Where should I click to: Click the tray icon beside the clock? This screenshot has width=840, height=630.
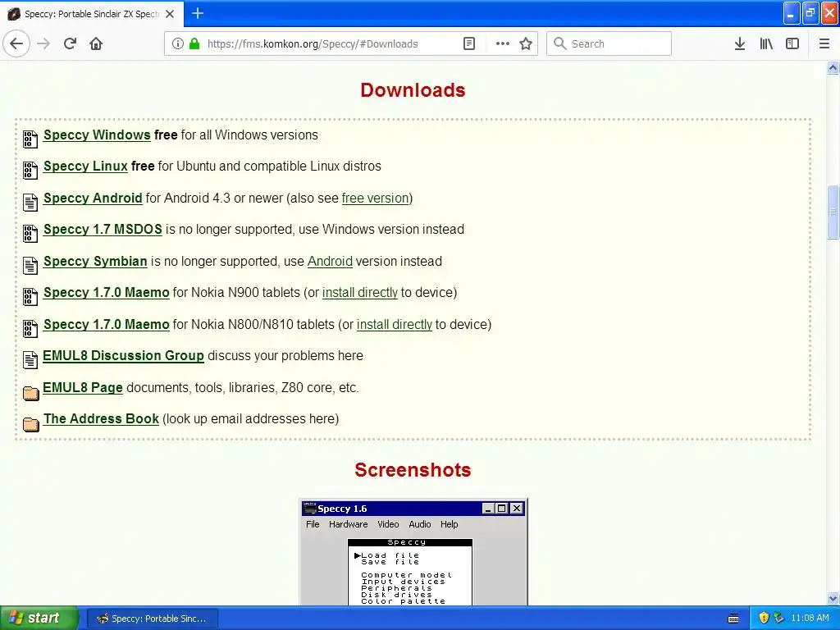779,619
